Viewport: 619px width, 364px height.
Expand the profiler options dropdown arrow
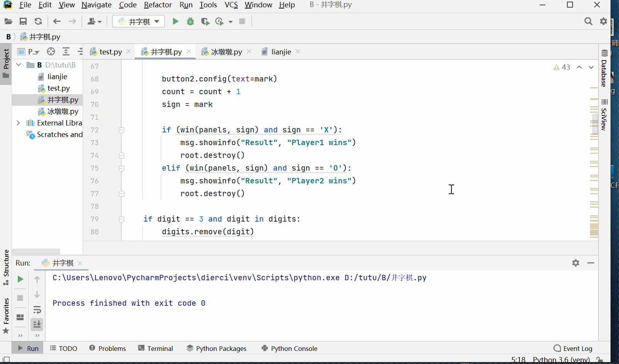point(231,22)
